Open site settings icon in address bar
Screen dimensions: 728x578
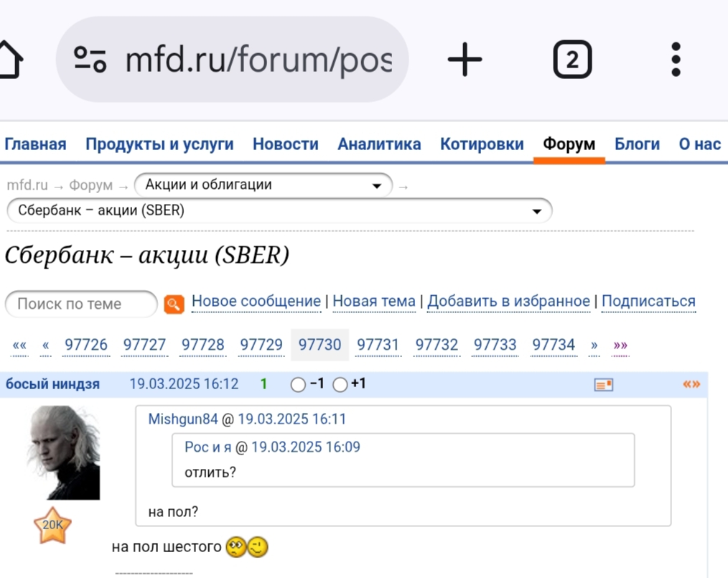click(90, 60)
